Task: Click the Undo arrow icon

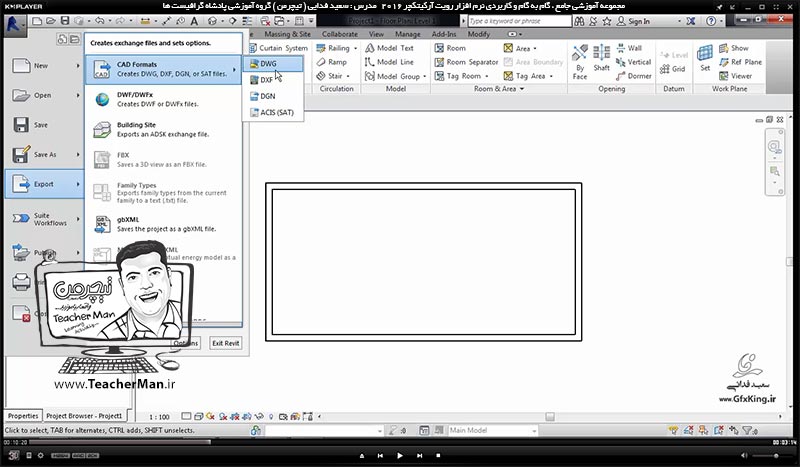Action: pyautogui.click(x=99, y=21)
